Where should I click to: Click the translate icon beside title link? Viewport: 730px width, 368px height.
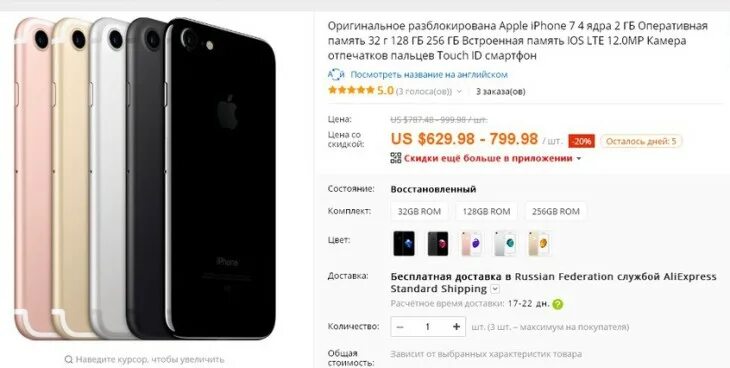(336, 75)
